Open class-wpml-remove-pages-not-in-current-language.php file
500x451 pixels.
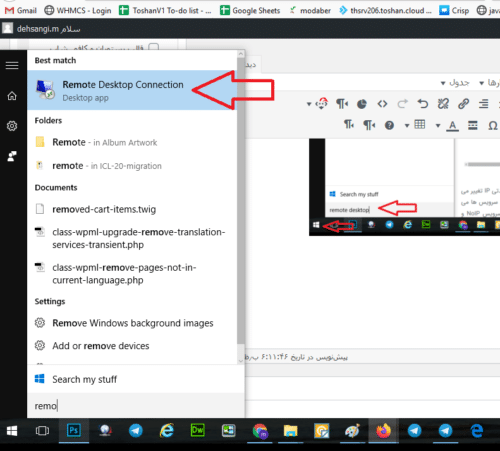pyautogui.click(x=132, y=274)
